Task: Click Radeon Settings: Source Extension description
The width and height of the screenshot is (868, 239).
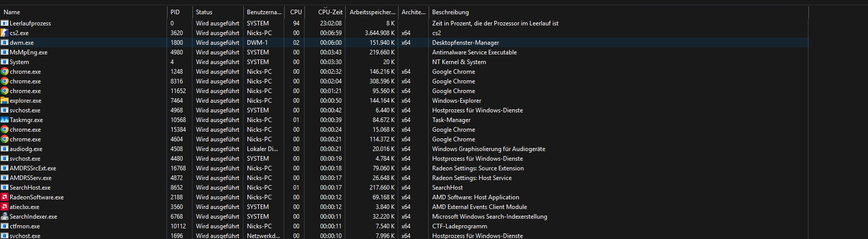Action: click(x=478, y=168)
